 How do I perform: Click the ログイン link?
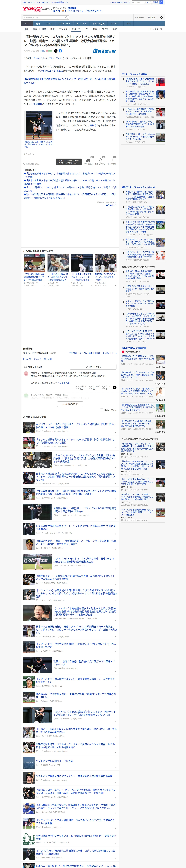[x=57, y=11]
